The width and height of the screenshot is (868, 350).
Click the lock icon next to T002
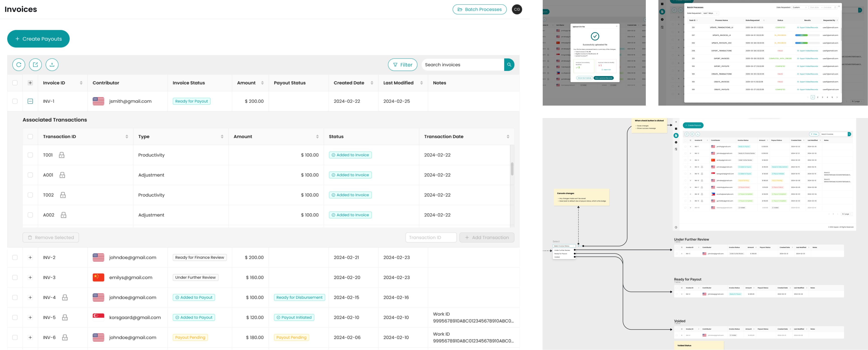click(x=63, y=195)
